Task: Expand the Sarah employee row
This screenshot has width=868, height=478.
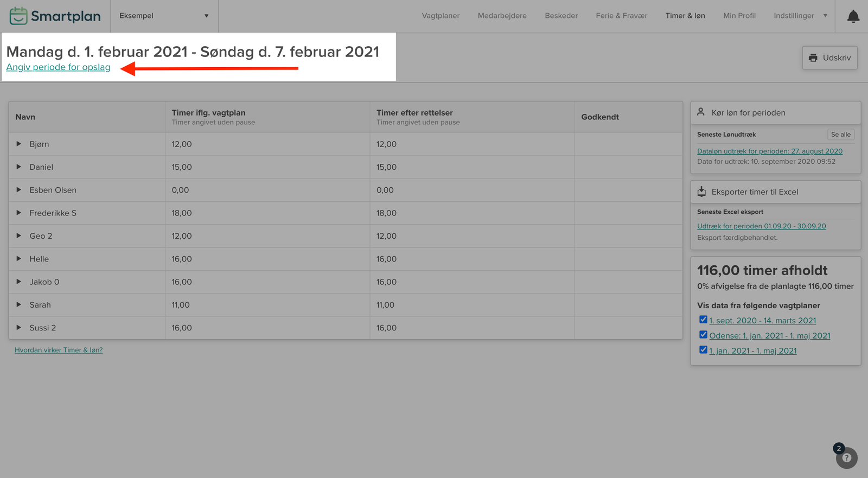Action: coord(19,304)
